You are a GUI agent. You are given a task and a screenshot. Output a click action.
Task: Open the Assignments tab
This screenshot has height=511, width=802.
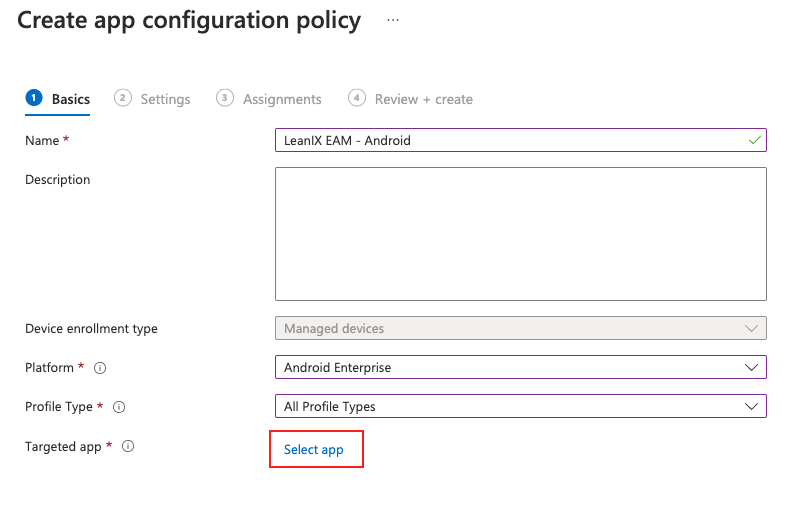(x=282, y=99)
